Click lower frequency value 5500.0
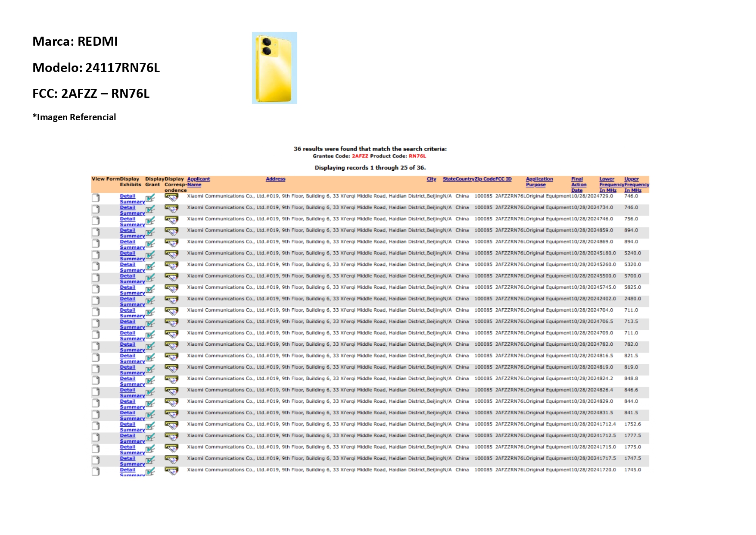756x535 pixels. coord(607,276)
